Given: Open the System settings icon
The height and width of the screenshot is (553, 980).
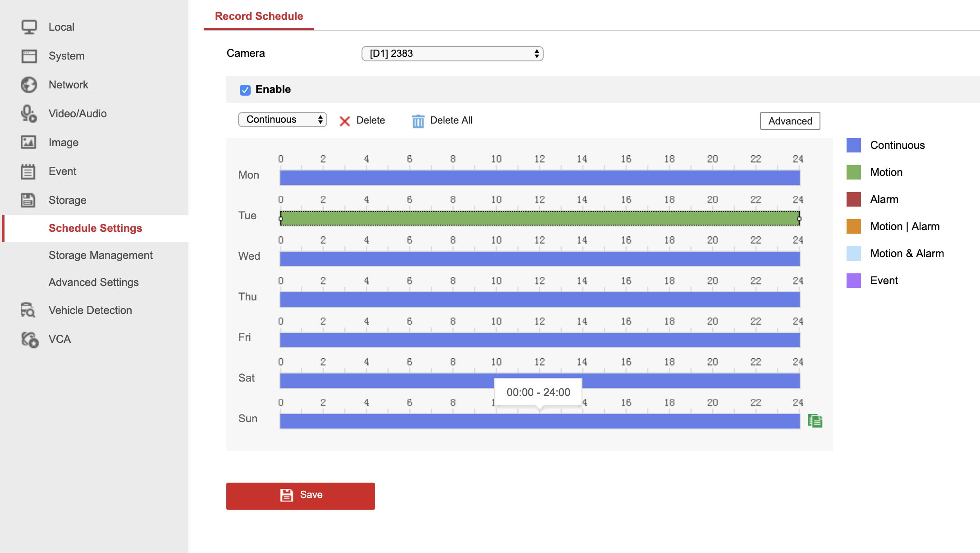Looking at the screenshot, I should point(29,56).
